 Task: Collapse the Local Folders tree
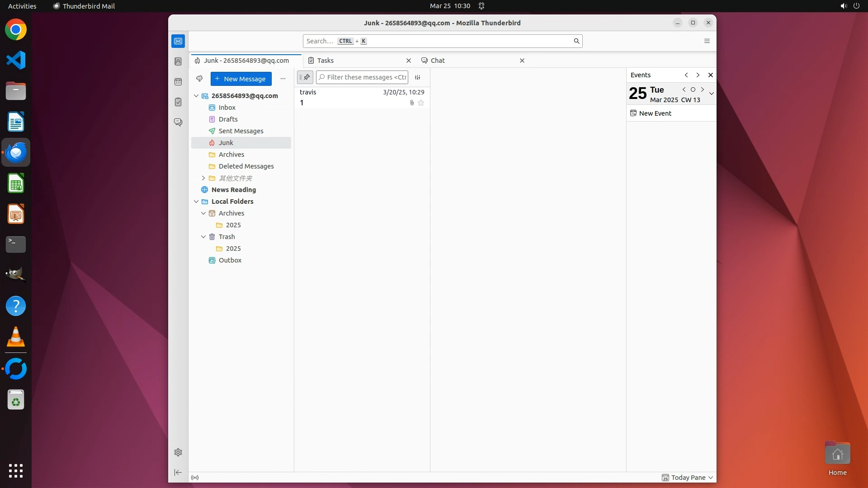[x=196, y=202]
